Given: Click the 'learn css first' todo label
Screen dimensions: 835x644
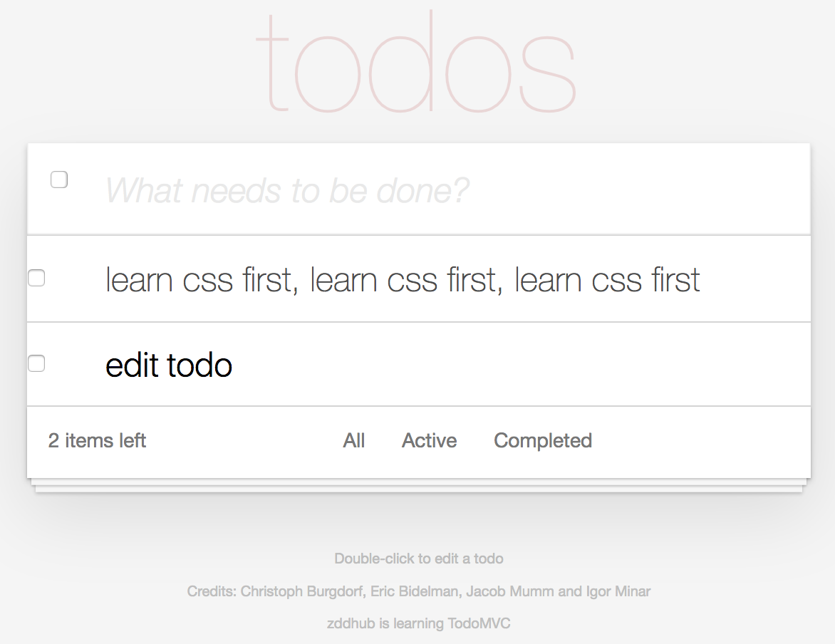Looking at the screenshot, I should [403, 279].
